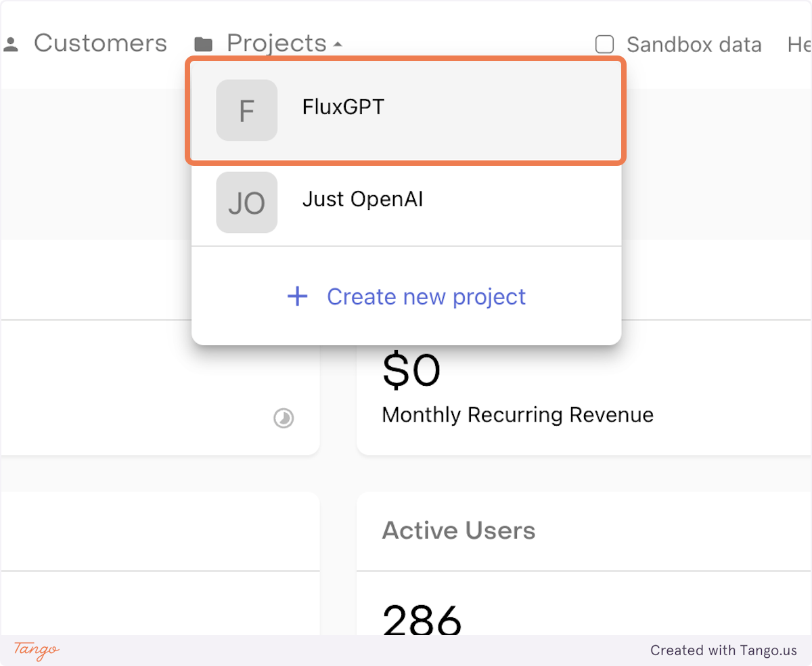Click Create new project link
This screenshot has width=812, height=666.
[426, 296]
